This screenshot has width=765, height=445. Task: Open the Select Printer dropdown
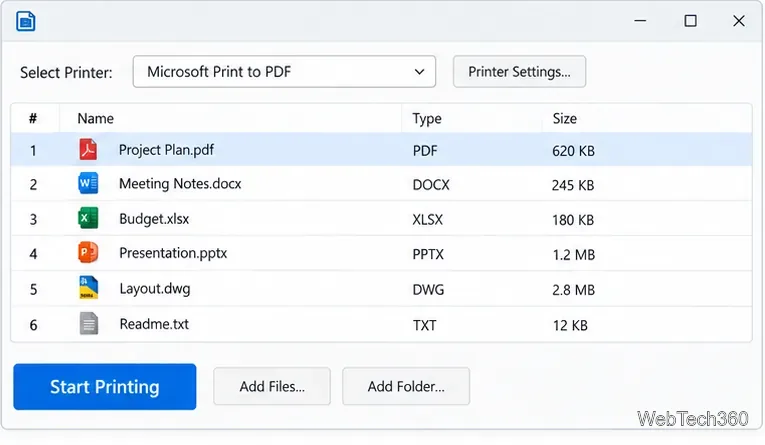tap(284, 72)
